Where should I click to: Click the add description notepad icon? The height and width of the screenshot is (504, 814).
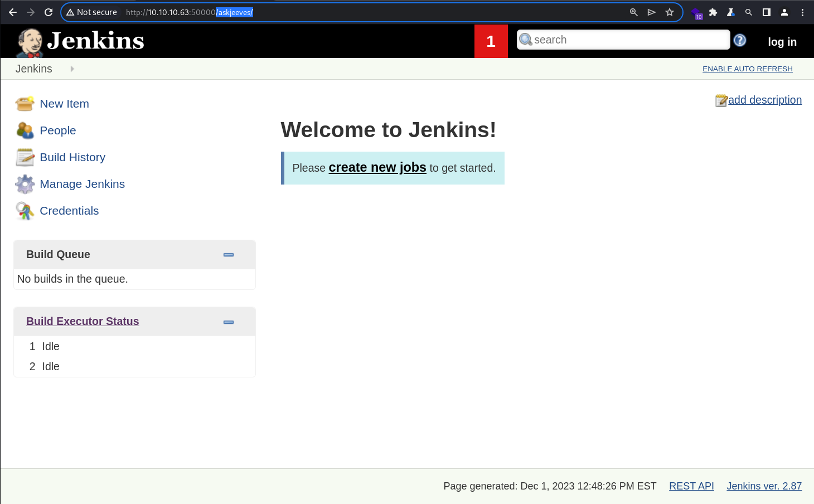(721, 100)
